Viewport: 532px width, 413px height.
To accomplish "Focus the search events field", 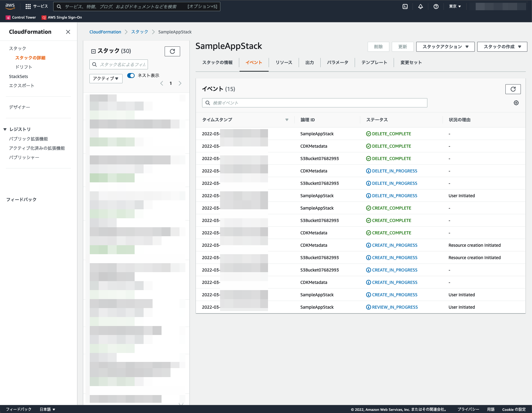I will (x=314, y=103).
